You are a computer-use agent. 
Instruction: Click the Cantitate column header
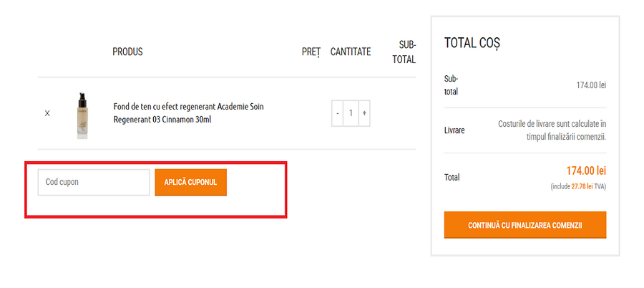point(351,52)
